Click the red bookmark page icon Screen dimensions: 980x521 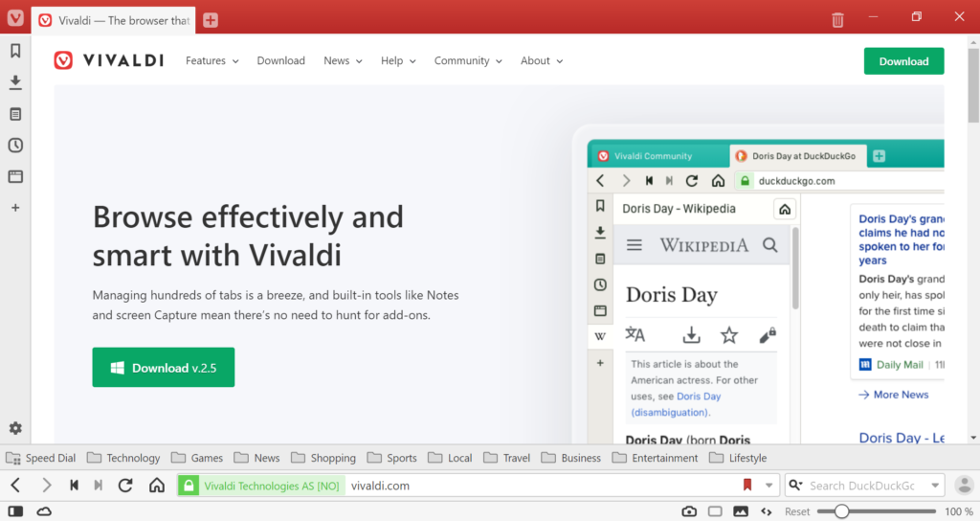click(746, 485)
